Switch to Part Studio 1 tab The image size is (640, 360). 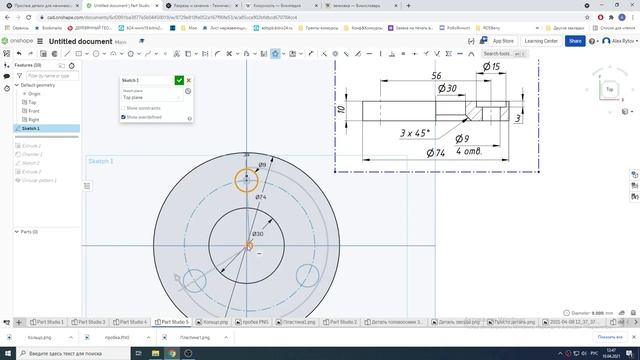[47, 322]
